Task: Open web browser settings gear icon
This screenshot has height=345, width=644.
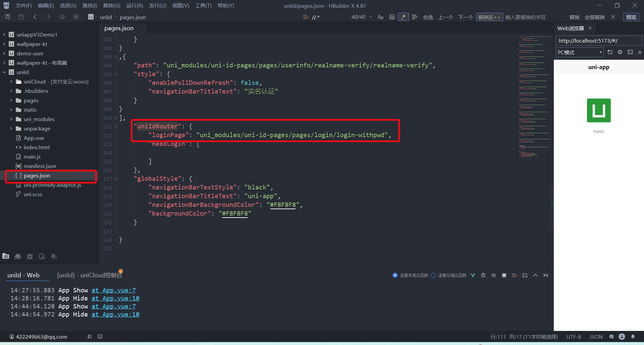Action: click(x=620, y=52)
